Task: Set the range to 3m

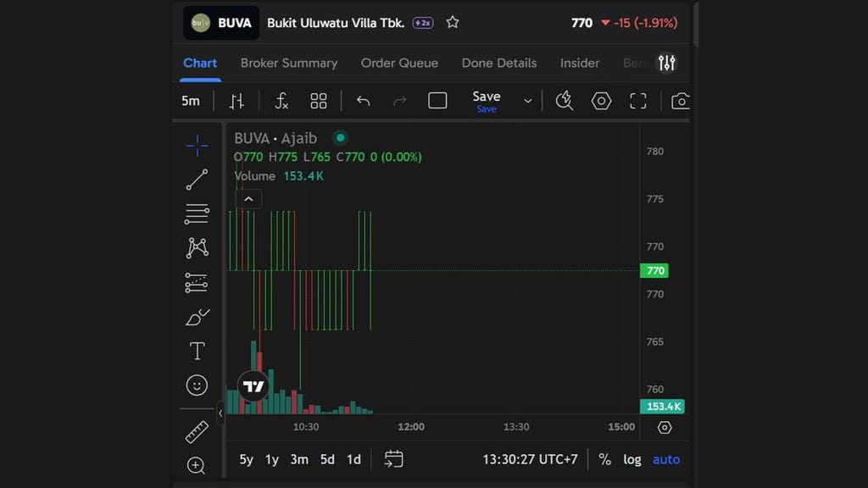Action: [299, 459]
